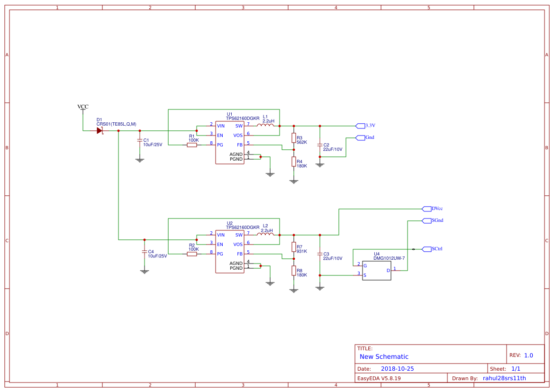Click ground symbol below capacitor C4
The width and height of the screenshot is (554, 392).
click(144, 272)
